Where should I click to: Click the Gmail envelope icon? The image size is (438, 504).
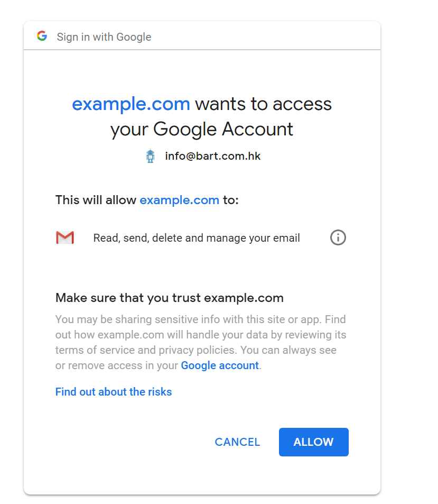(65, 238)
